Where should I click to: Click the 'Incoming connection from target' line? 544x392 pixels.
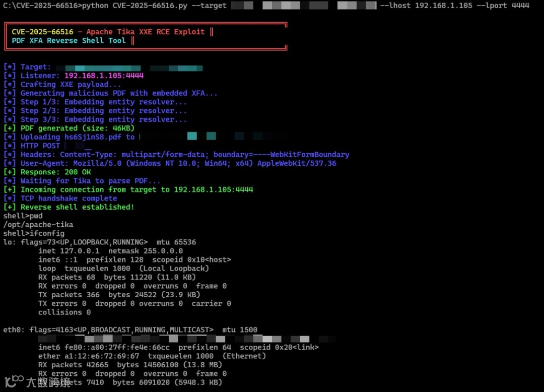coord(128,189)
